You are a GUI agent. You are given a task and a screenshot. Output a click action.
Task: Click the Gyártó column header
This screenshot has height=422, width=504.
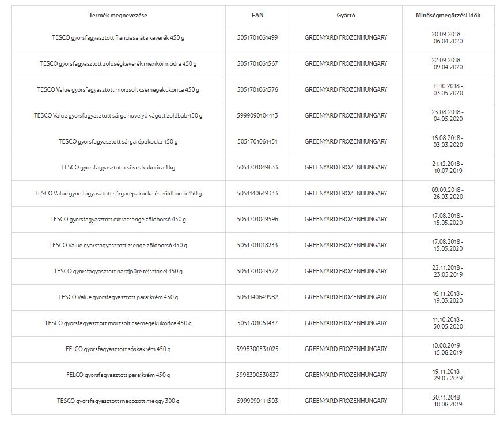346,16
